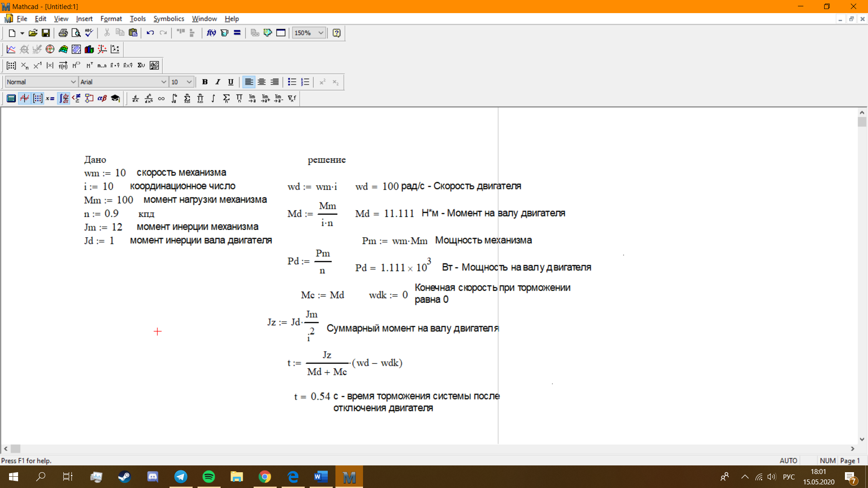Viewport: 868px width, 488px height.
Task: Insert matrix determinant operator |x|
Action: point(50,66)
